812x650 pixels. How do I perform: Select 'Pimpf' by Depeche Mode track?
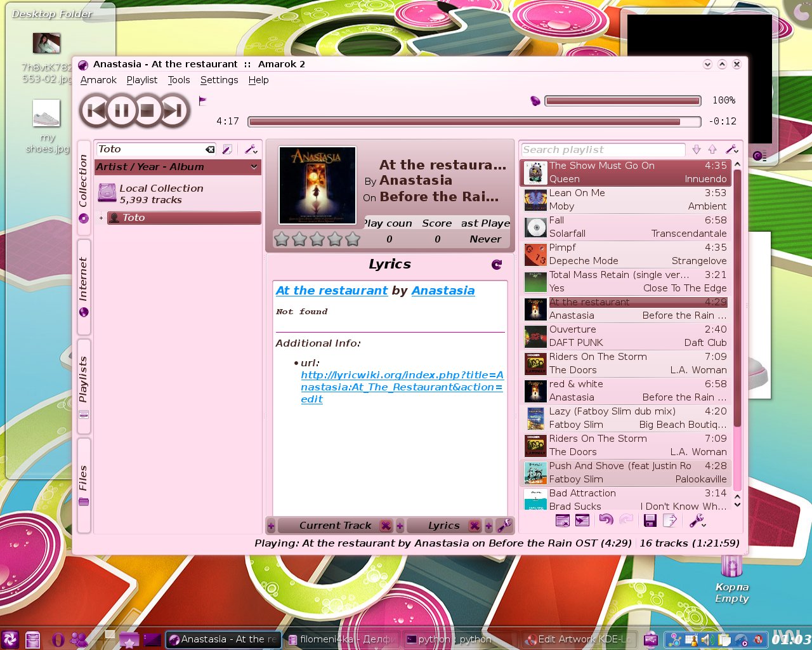coord(625,255)
